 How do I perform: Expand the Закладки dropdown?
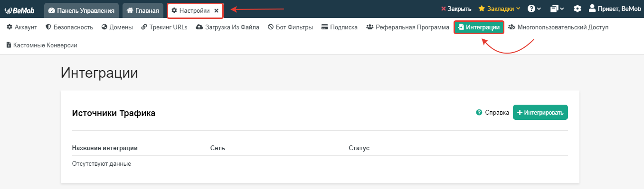point(499,9)
